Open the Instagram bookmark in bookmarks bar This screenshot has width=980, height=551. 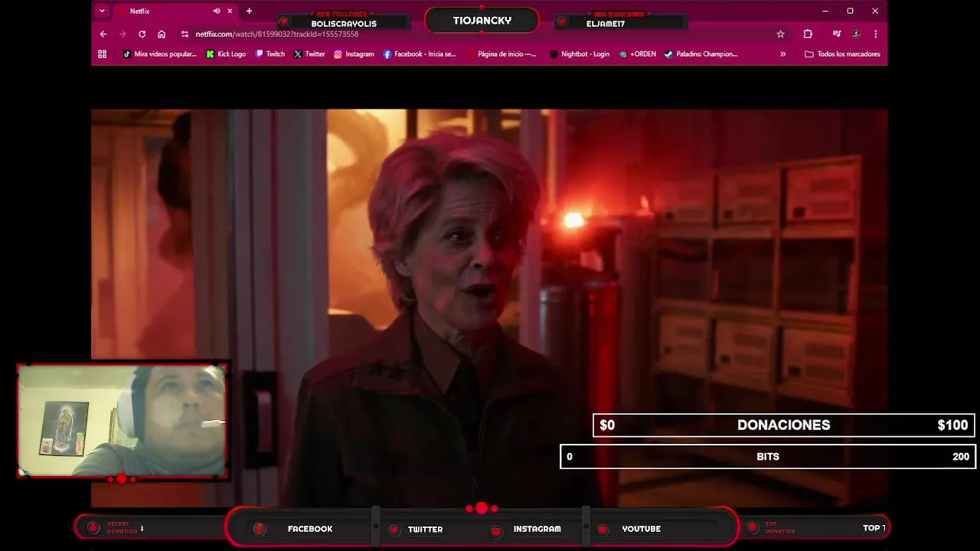tap(354, 54)
